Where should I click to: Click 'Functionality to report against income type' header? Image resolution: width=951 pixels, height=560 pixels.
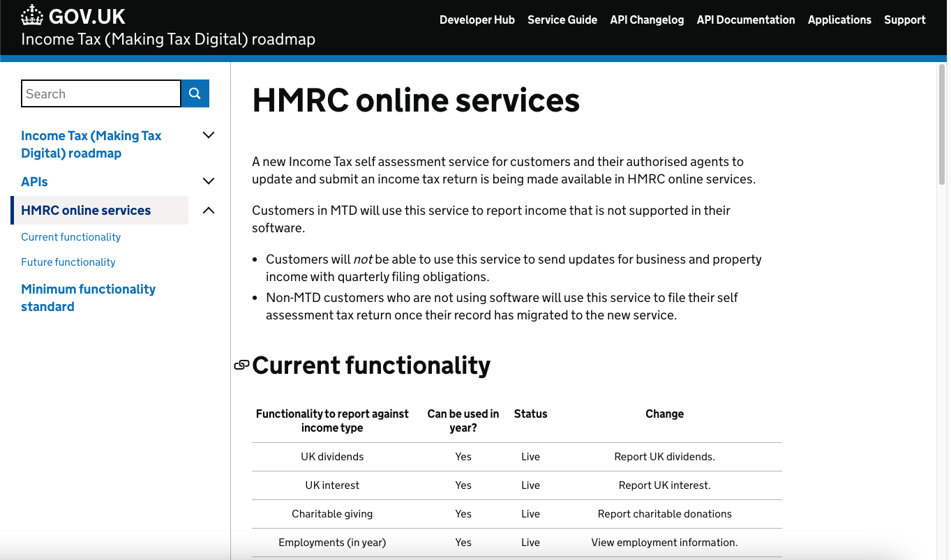pos(332,421)
